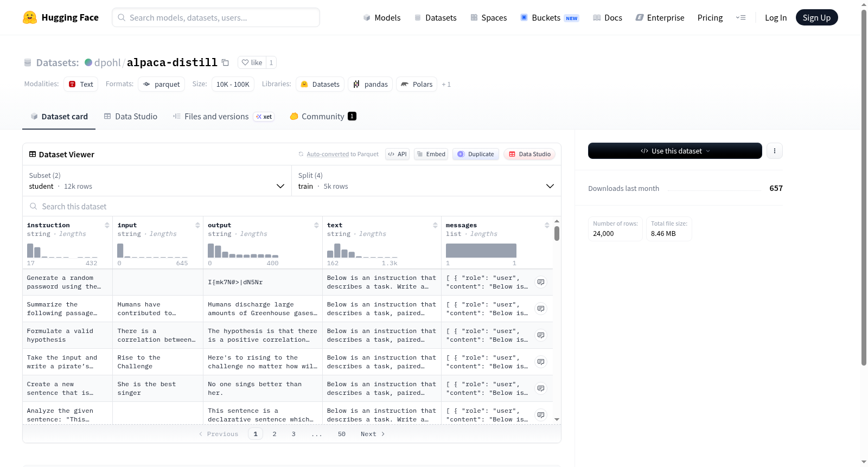
Task: Click the +1 more libraries indicator
Action: click(x=446, y=84)
